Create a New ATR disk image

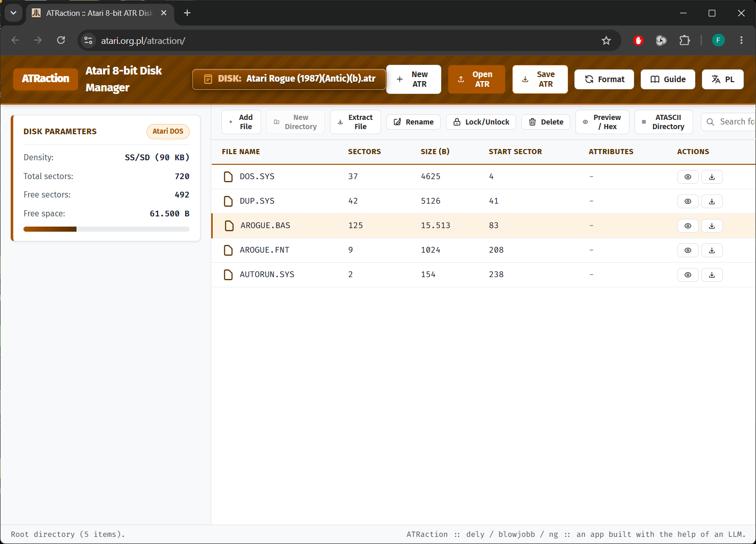(414, 79)
